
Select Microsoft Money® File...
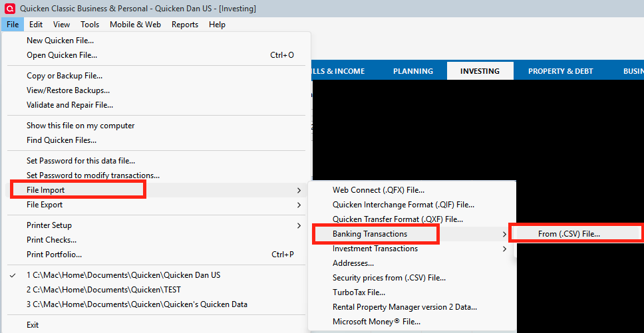pos(412,322)
